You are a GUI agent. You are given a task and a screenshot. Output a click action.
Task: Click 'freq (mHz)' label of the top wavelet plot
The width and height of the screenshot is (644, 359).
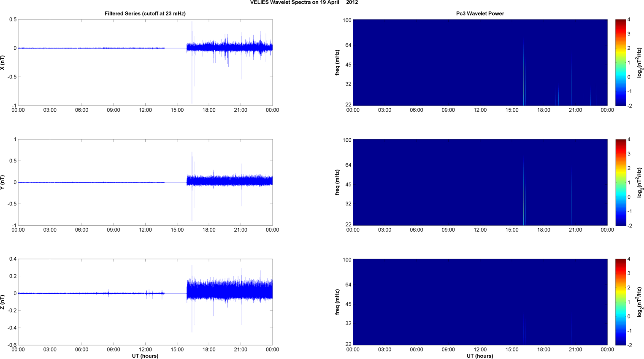(338, 62)
